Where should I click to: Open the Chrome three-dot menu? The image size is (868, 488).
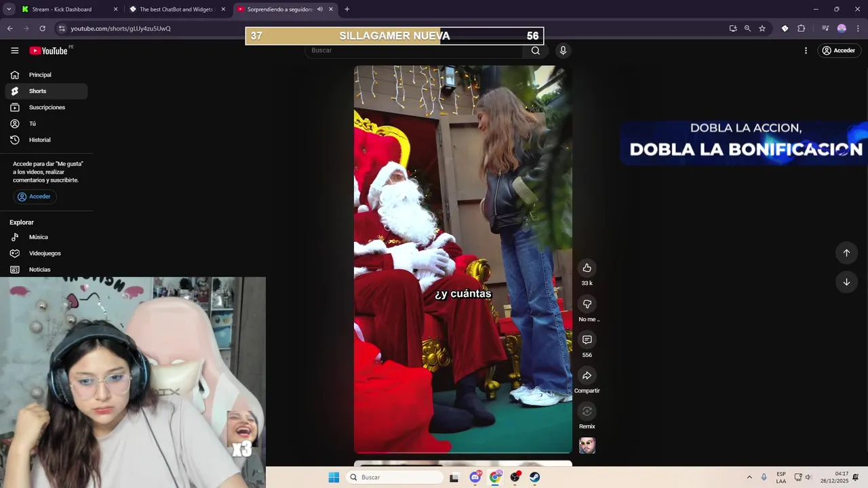coord(859,28)
